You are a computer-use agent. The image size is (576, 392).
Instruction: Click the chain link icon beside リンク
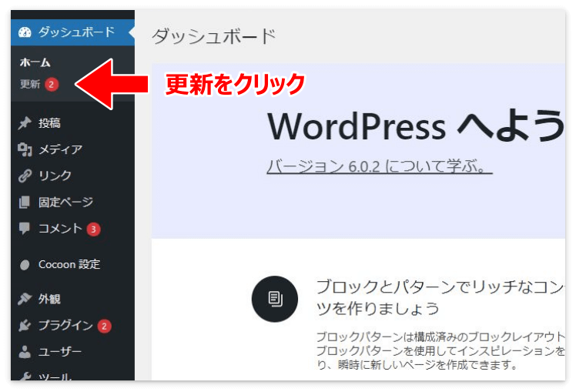click(x=25, y=176)
